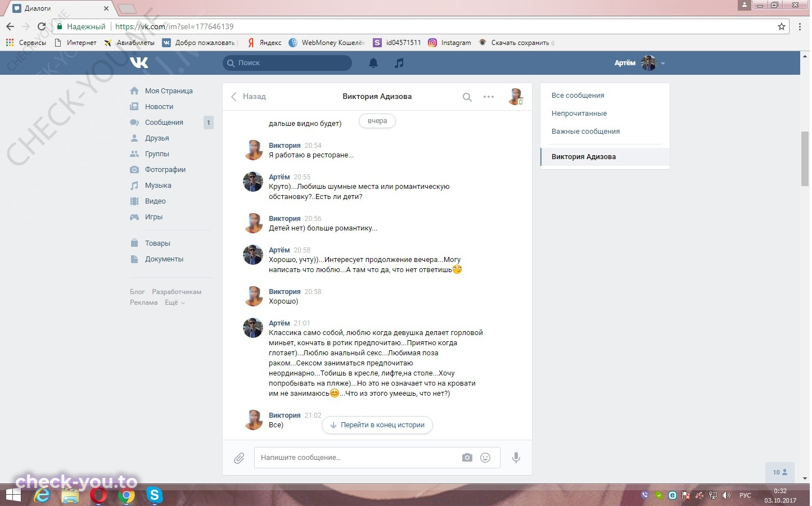Open Сообщения in sidebar
The image size is (812, 506).
pyautogui.click(x=164, y=122)
